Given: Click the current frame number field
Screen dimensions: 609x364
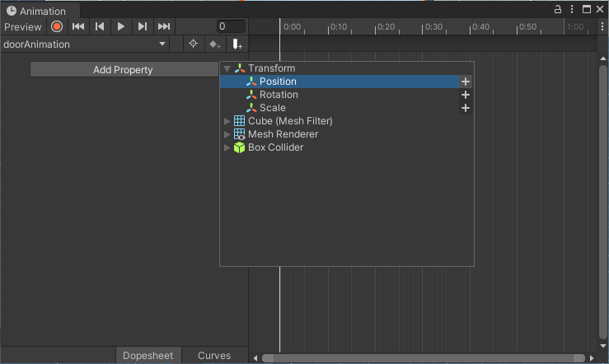Looking at the screenshot, I should click(231, 27).
